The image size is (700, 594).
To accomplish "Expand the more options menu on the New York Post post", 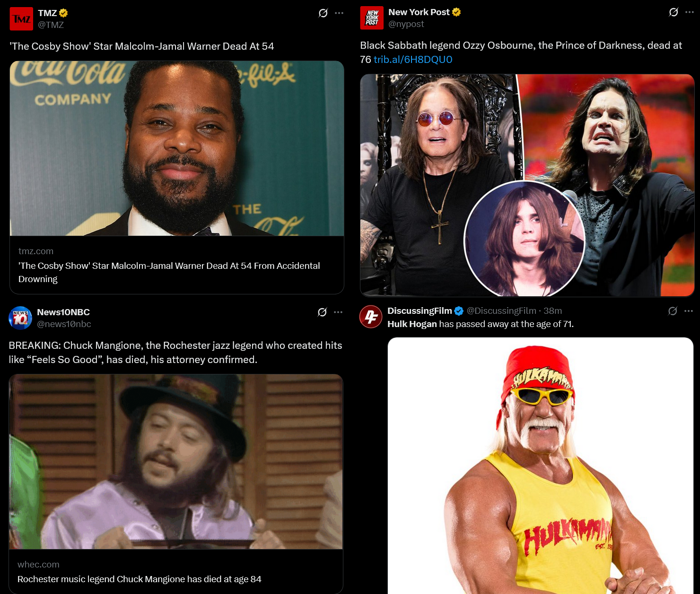I will 690,12.
